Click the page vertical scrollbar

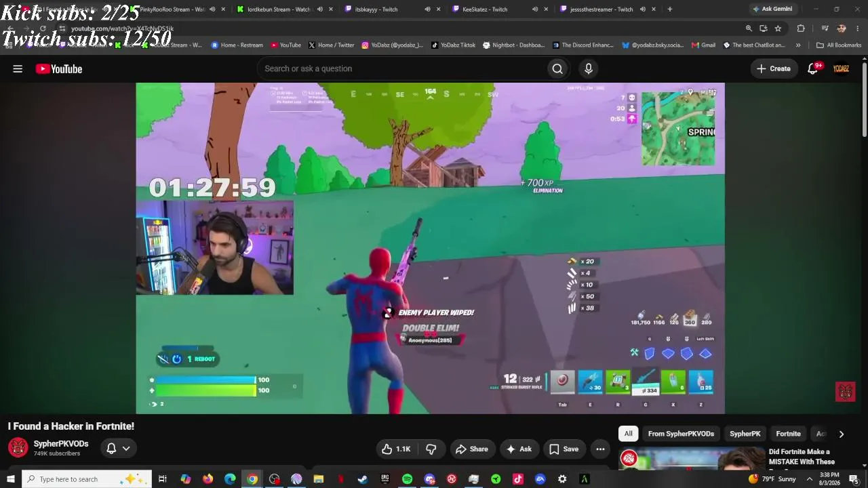point(864,98)
